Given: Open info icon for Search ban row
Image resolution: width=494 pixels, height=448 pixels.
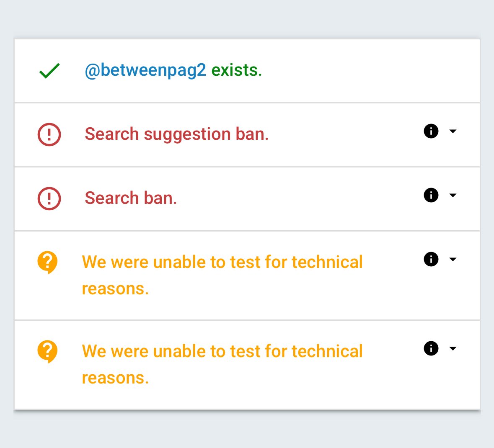Looking at the screenshot, I should coord(431,195).
